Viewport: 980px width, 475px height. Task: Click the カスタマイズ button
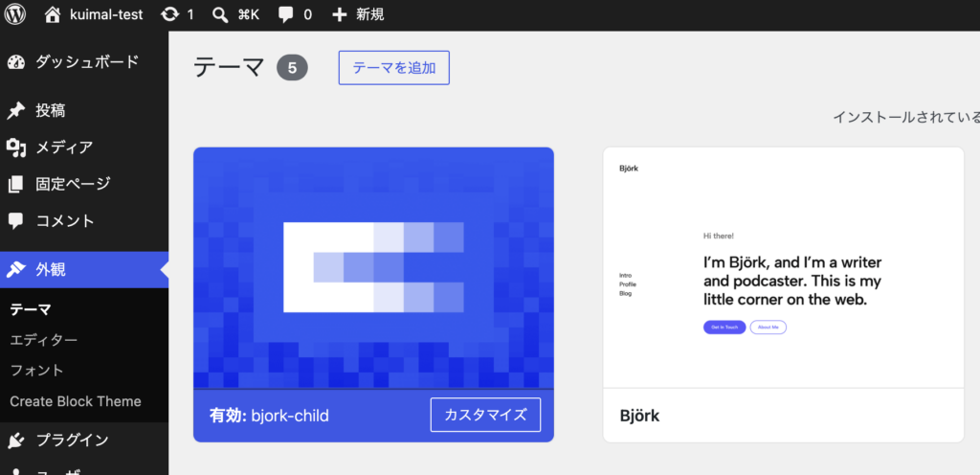[485, 415]
